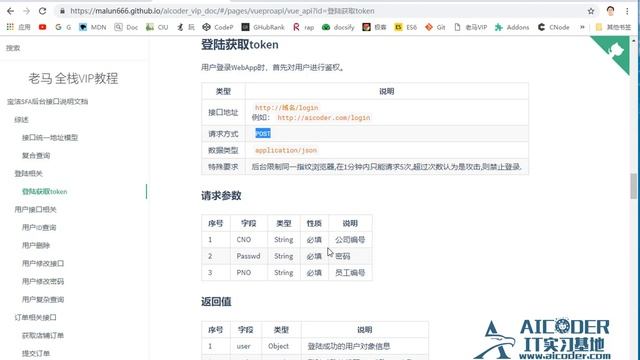640x360 pixels.
Task: Expand the hidden bookmarks overflow chevron
Action: (x=582, y=27)
